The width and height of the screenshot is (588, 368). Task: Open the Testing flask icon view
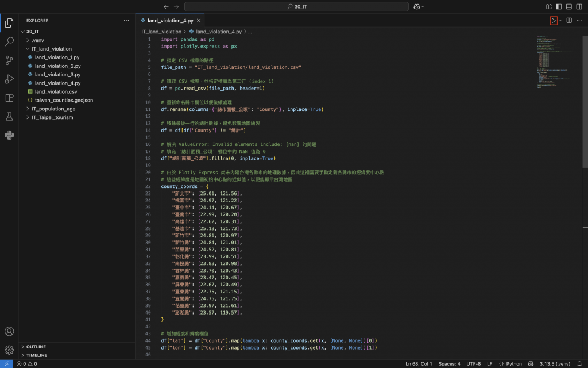coord(9,117)
